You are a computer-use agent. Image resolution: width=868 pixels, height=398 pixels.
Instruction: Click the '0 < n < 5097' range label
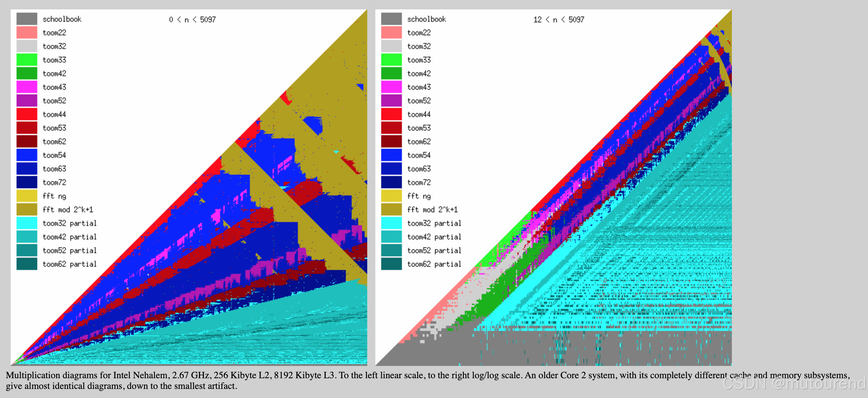pyautogui.click(x=192, y=19)
